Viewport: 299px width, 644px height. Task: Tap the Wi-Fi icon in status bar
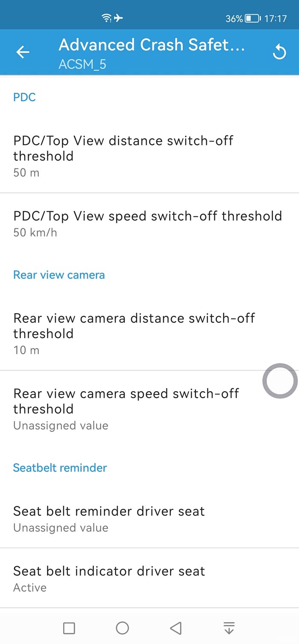click(107, 18)
